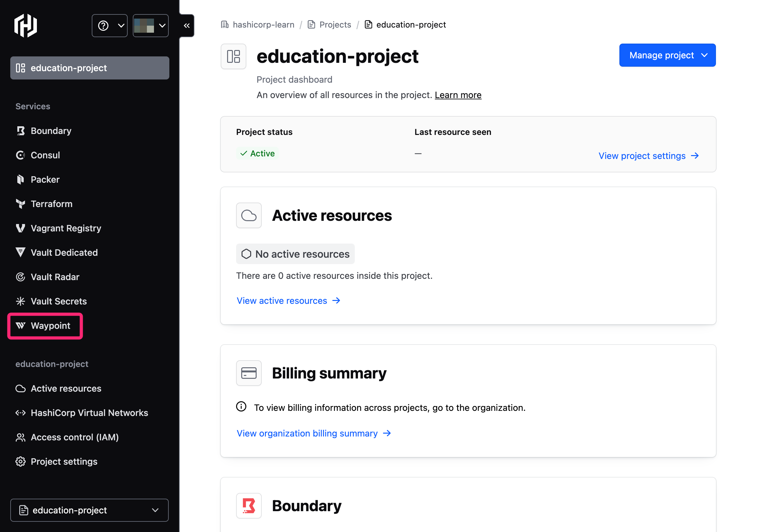Click the Boundary card heading
This screenshot has width=757, height=532.
coord(307,506)
